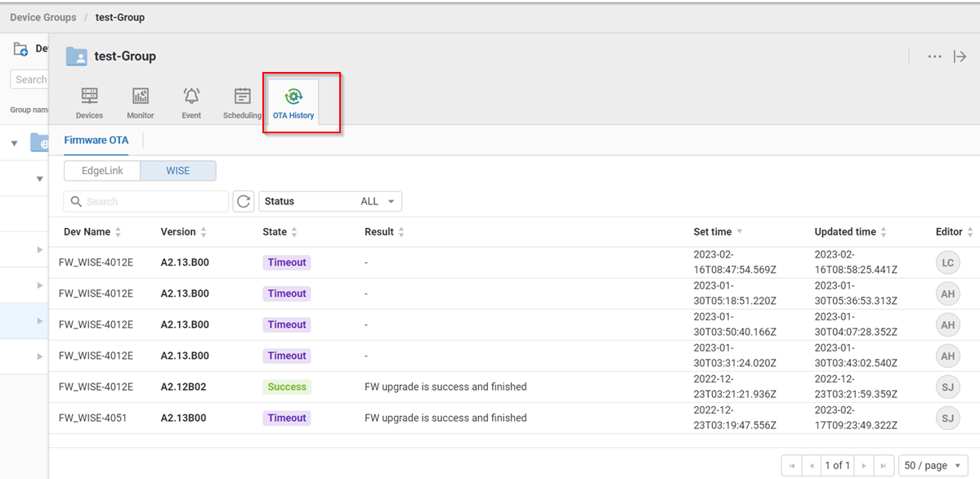This screenshot has height=479, width=980.
Task: Click the add device group icon
Action: 21,49
